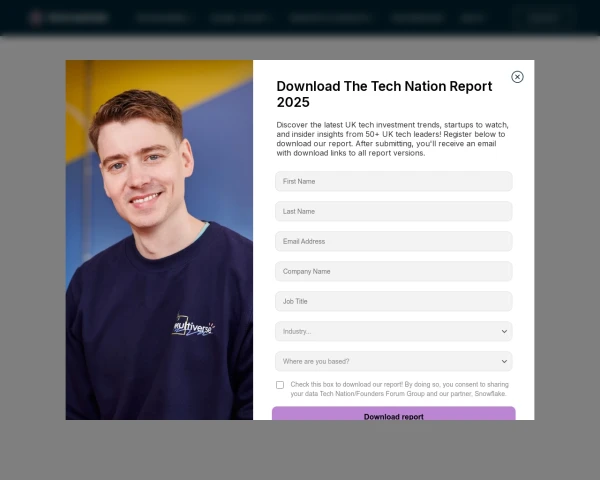Image resolution: width=600 pixels, height=480 pixels.
Task: Expand the 'Where are you based?' dropdown
Action: [393, 361]
